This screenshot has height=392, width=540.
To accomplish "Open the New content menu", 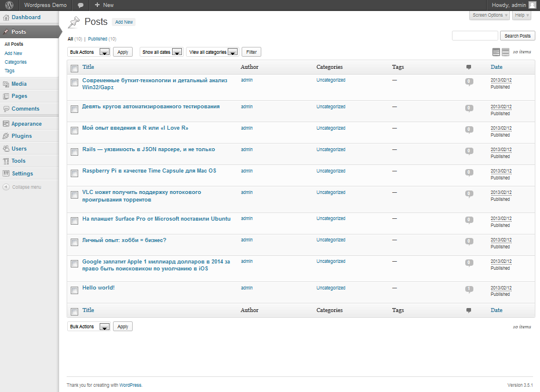I will tap(104, 5).
